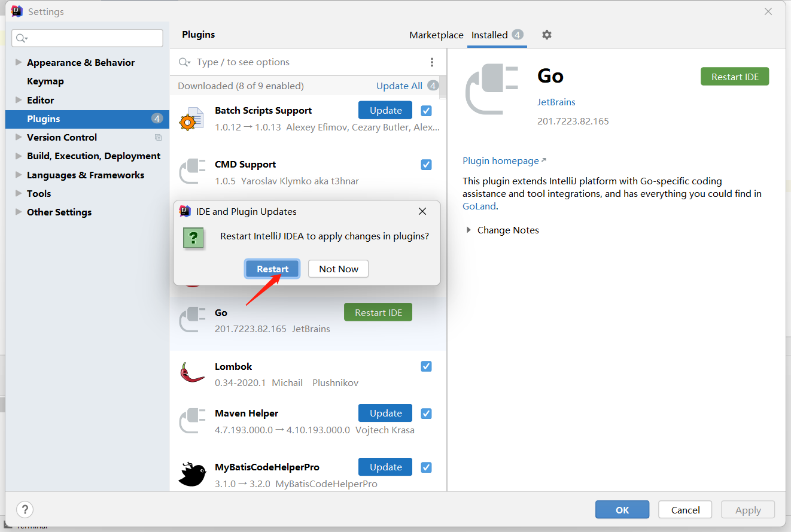Click the Maven Helper plugin icon
Image resolution: width=791 pixels, height=532 pixels.
pos(192,421)
